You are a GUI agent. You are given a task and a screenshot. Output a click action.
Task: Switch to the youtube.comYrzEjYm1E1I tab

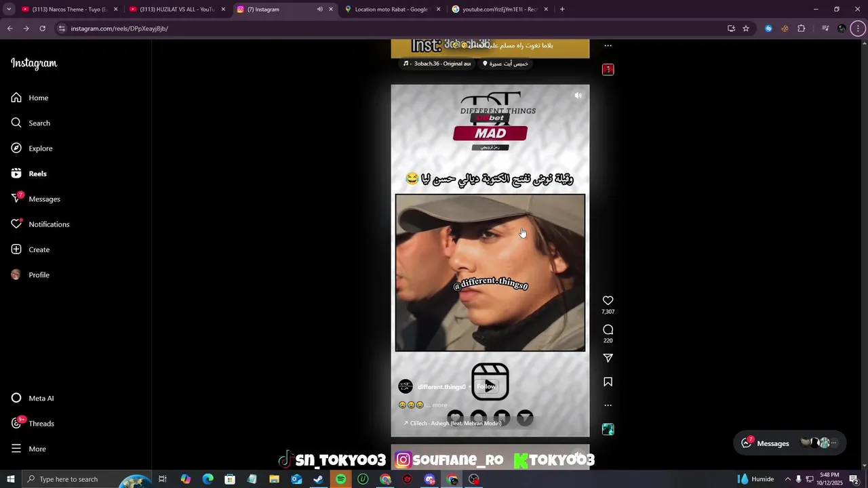[500, 9]
